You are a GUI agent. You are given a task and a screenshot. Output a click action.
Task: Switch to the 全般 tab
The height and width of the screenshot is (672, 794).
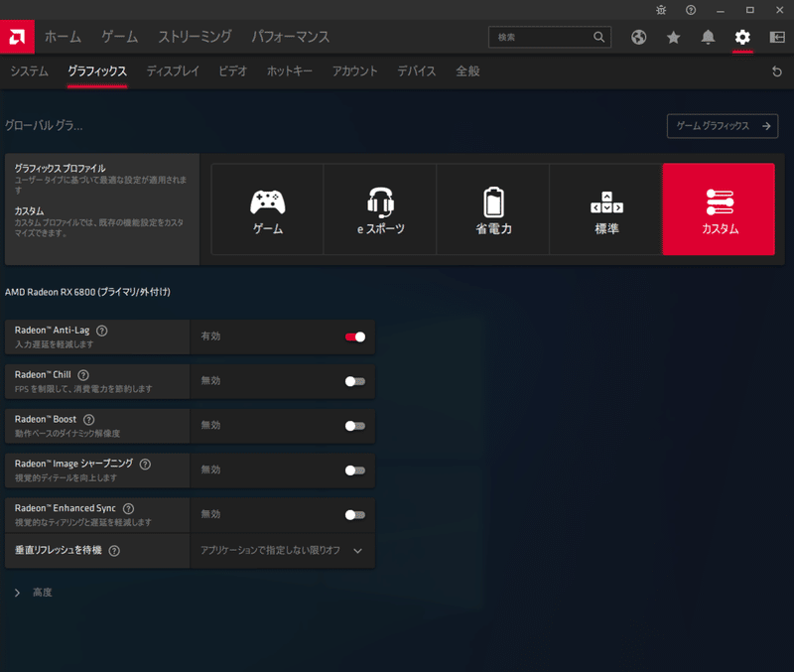[x=467, y=71]
